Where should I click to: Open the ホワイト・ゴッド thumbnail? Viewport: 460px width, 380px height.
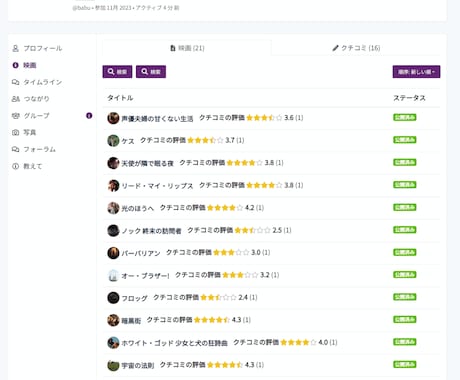[113, 343]
